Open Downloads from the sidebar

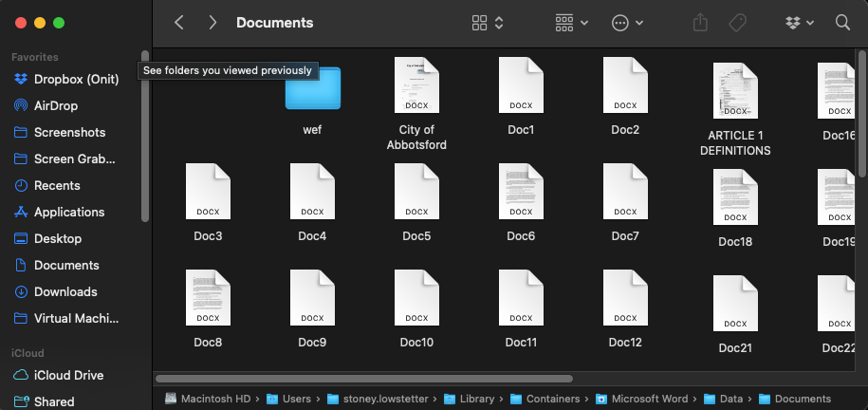[x=55, y=292]
